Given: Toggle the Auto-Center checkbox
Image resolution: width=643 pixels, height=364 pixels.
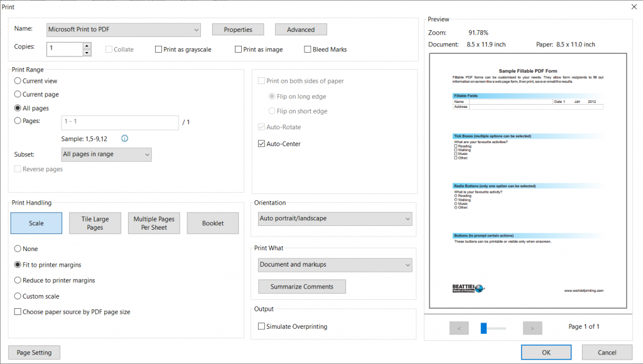Looking at the screenshot, I should point(262,144).
